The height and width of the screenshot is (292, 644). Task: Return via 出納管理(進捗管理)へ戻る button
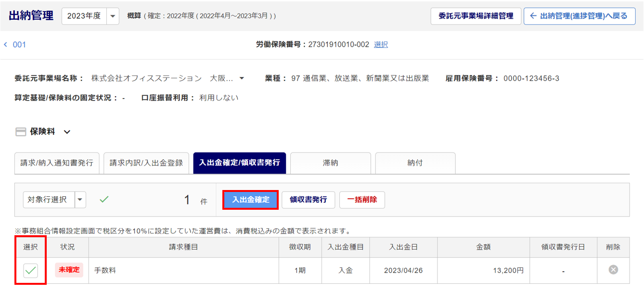click(x=580, y=16)
